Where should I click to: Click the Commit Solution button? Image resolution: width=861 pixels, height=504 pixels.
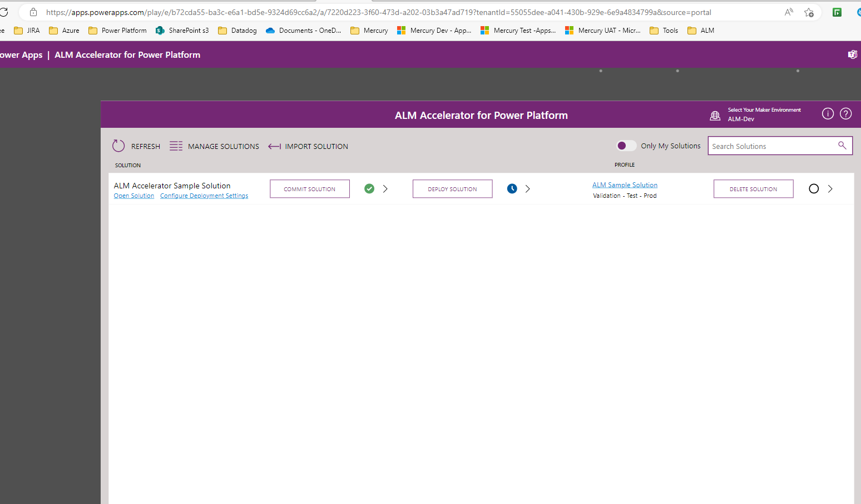click(x=310, y=188)
